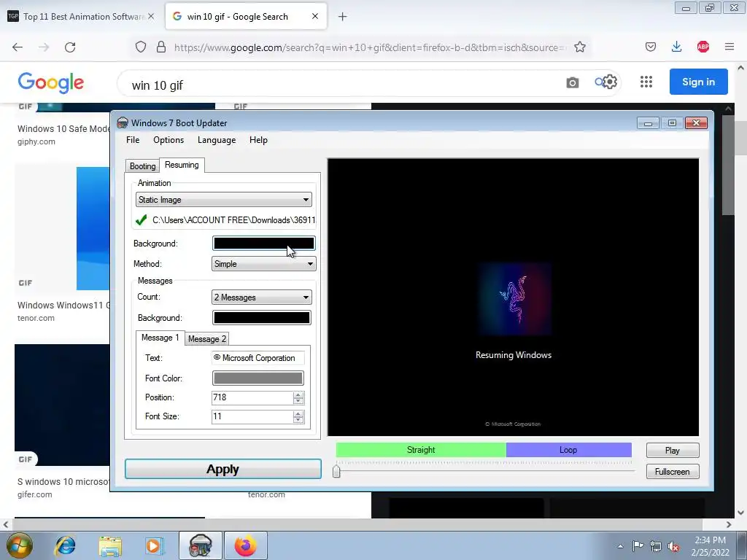Click the green Straight segment

[421, 450]
